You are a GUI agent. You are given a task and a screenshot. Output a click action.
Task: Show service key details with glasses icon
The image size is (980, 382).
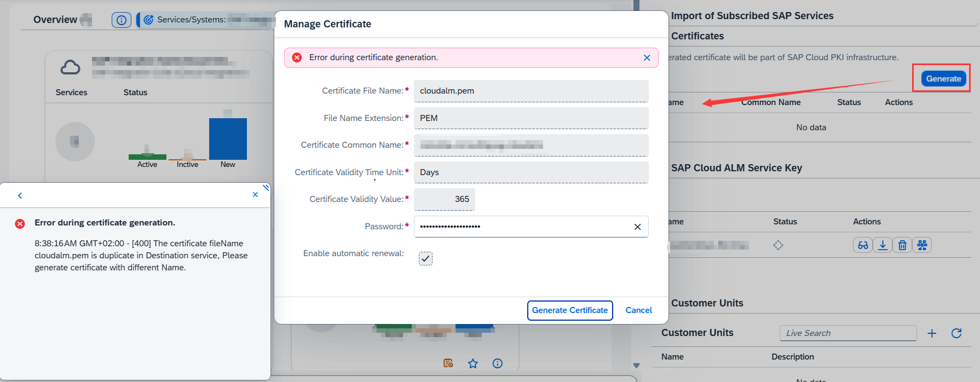click(863, 245)
